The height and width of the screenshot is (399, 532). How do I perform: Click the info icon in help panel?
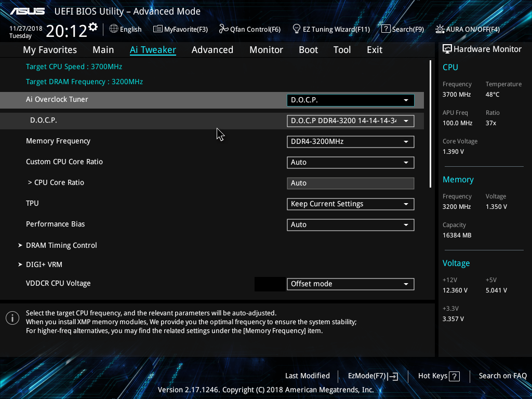coord(12,318)
